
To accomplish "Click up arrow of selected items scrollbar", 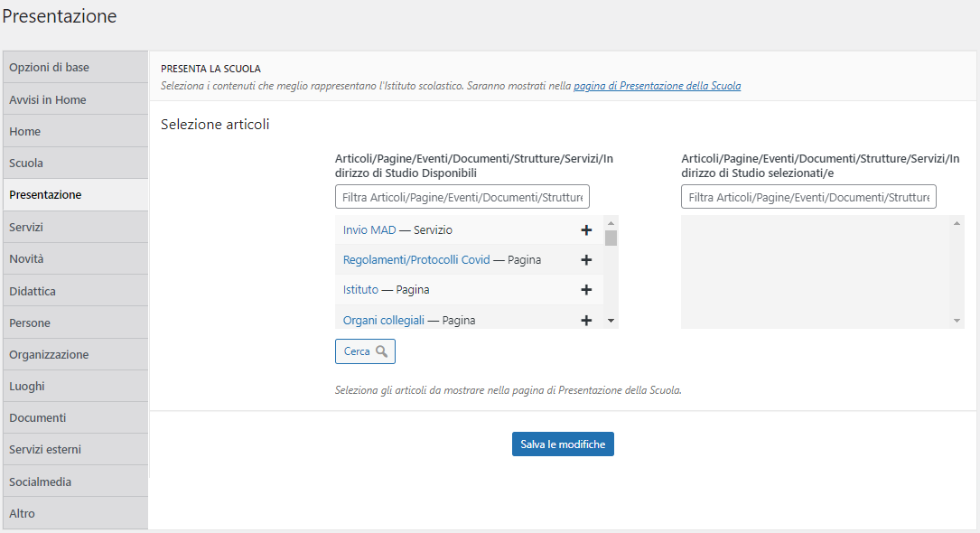I will [957, 223].
